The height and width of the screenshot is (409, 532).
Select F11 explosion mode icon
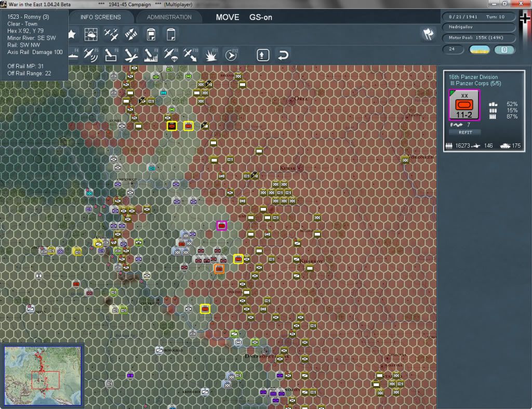tap(211, 55)
